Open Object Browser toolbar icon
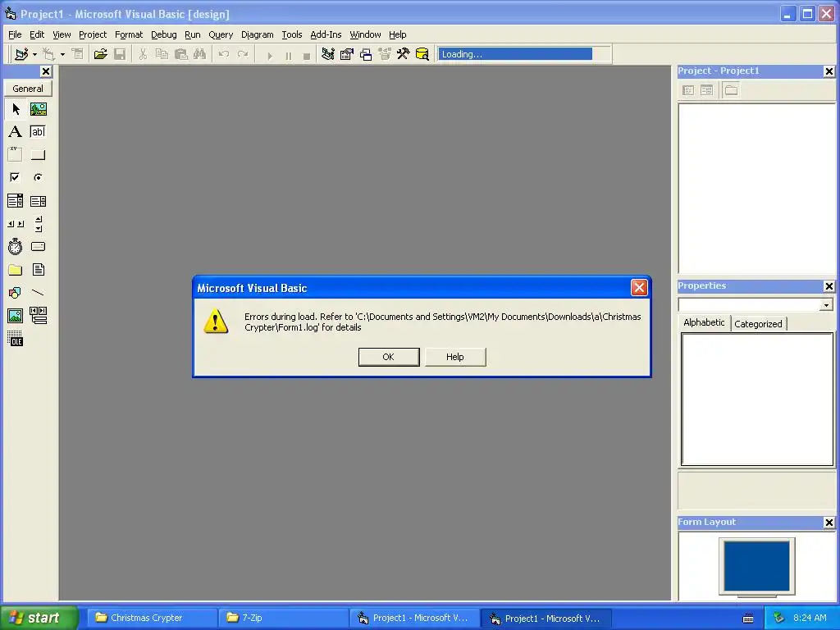The image size is (840, 630). (x=385, y=54)
